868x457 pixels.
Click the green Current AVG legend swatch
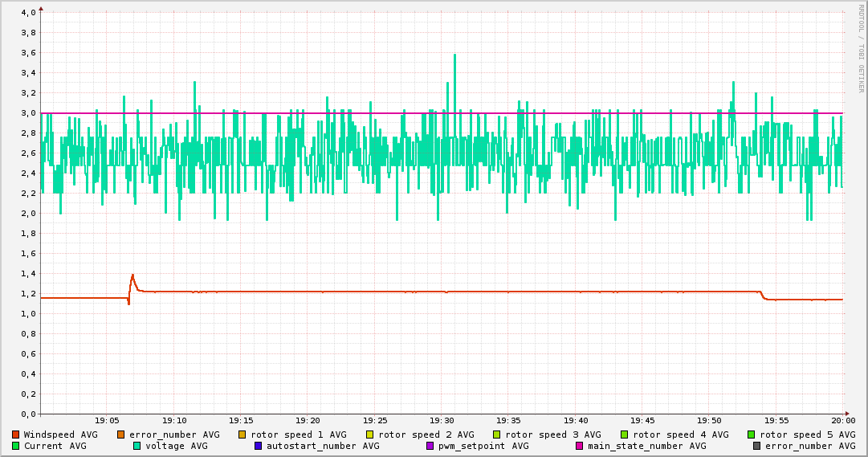click(16, 446)
